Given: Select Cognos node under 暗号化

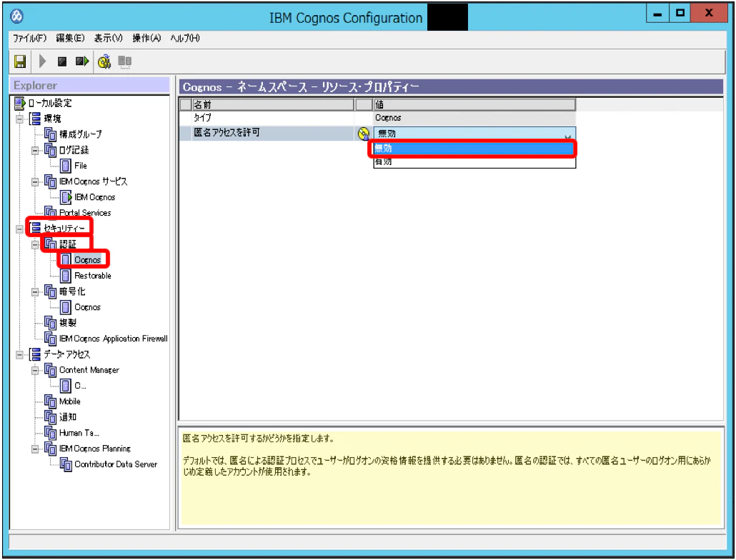Looking at the screenshot, I should click(87, 307).
